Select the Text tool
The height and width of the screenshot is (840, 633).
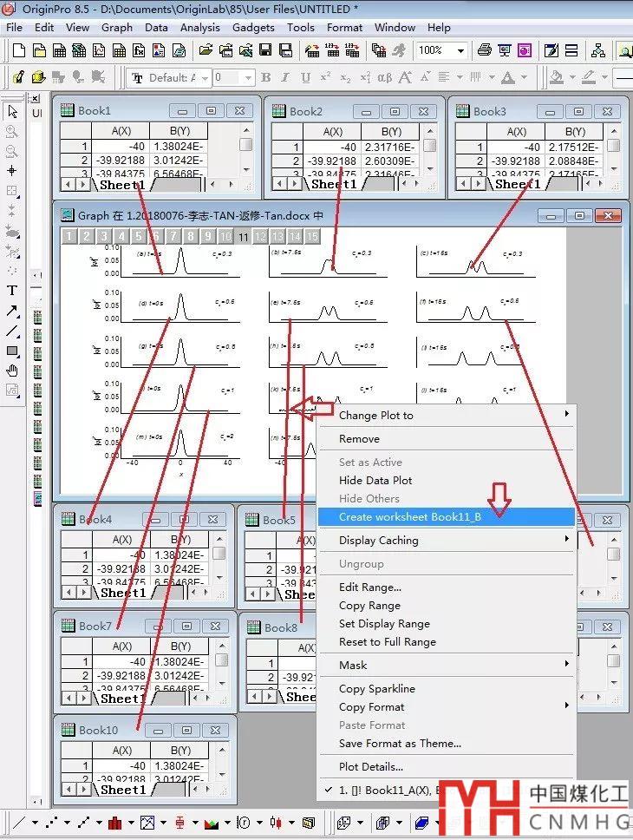click(12, 291)
